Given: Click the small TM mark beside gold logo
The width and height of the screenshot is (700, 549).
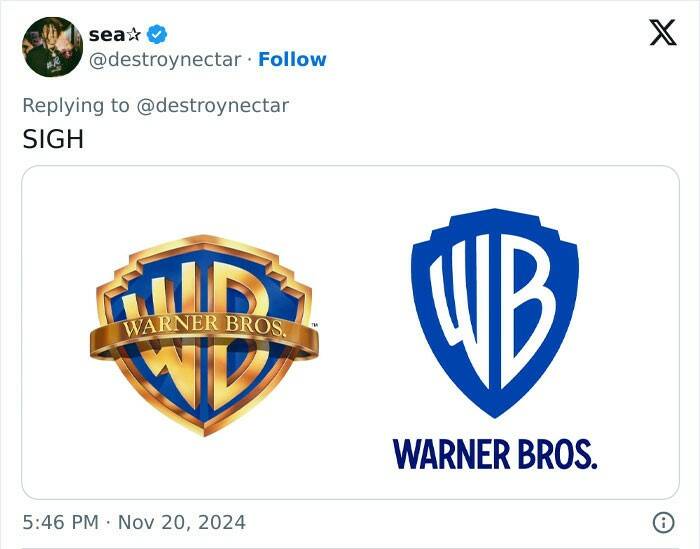Looking at the screenshot, I should 312,326.
